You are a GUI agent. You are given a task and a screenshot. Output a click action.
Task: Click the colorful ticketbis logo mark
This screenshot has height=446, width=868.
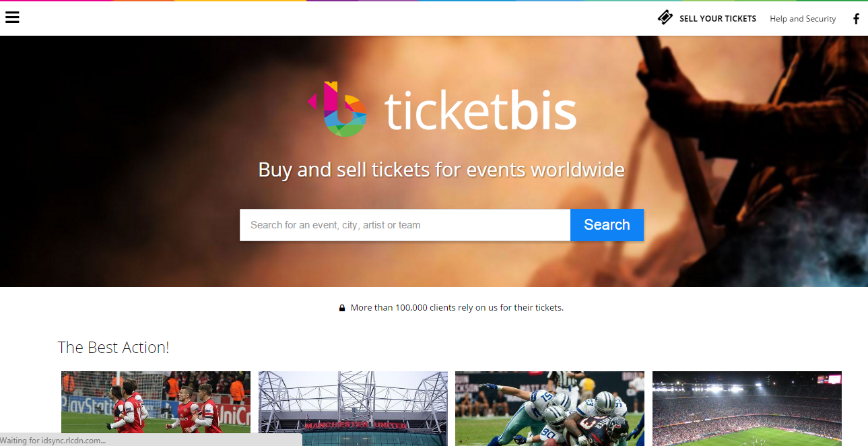point(337,109)
